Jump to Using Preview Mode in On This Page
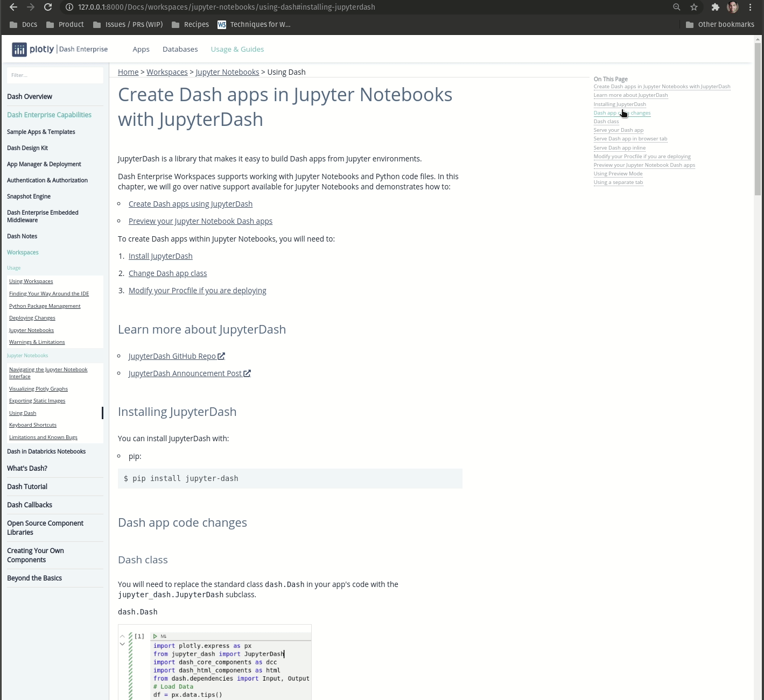764x700 pixels. pos(618,174)
